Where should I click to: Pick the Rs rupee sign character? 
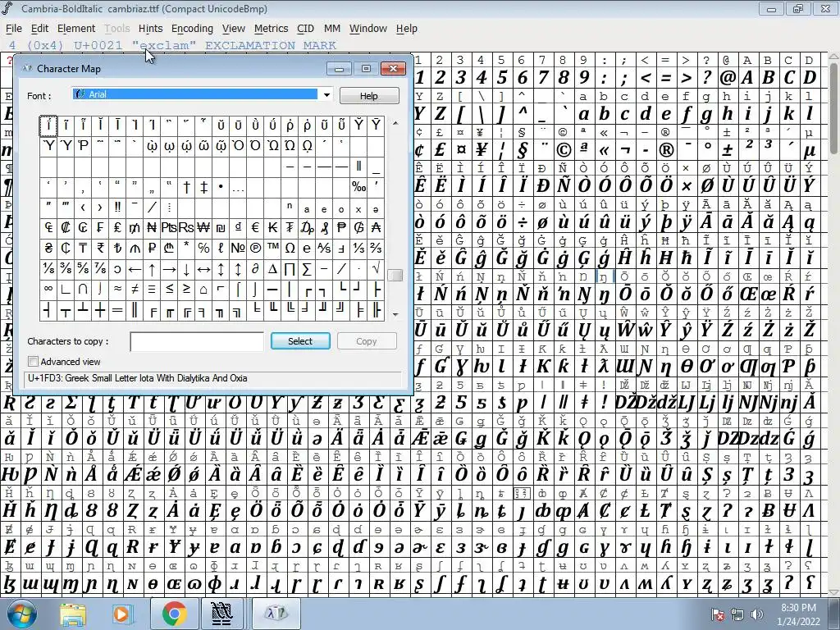pyautogui.click(x=186, y=228)
